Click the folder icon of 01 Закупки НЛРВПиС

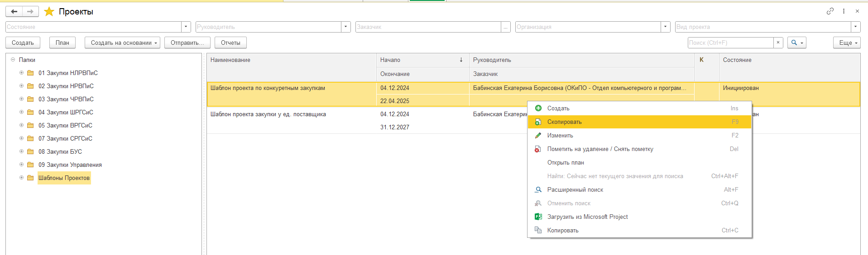click(30, 73)
